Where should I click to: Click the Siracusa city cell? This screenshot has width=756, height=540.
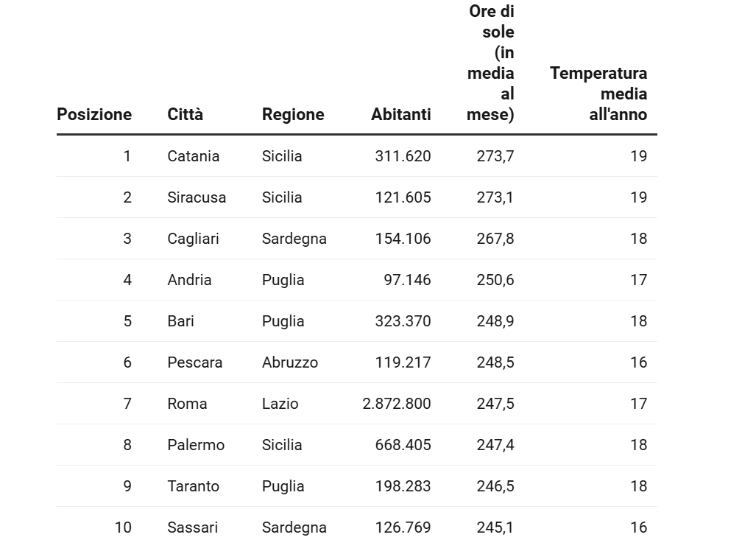pyautogui.click(x=197, y=197)
